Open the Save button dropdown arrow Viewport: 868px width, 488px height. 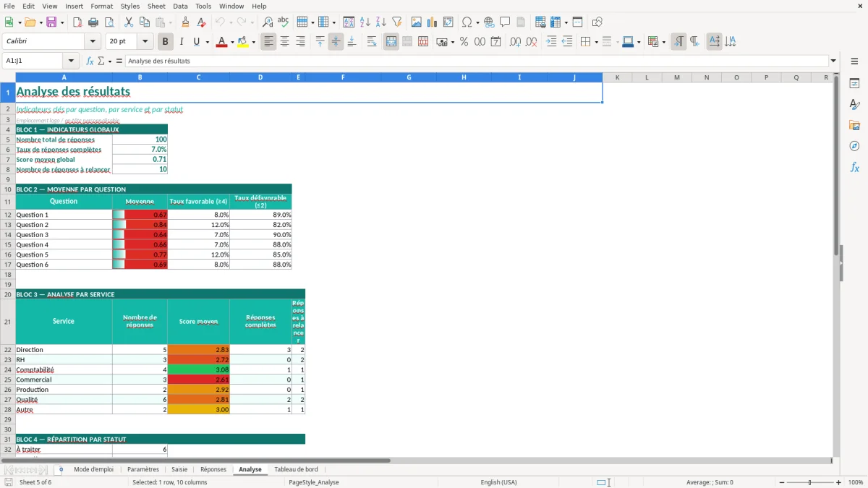click(61, 22)
